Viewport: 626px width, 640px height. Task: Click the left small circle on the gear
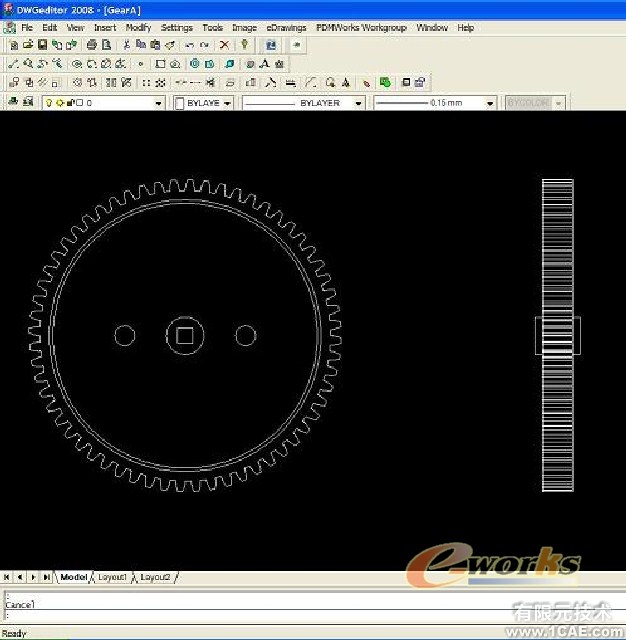click(124, 336)
